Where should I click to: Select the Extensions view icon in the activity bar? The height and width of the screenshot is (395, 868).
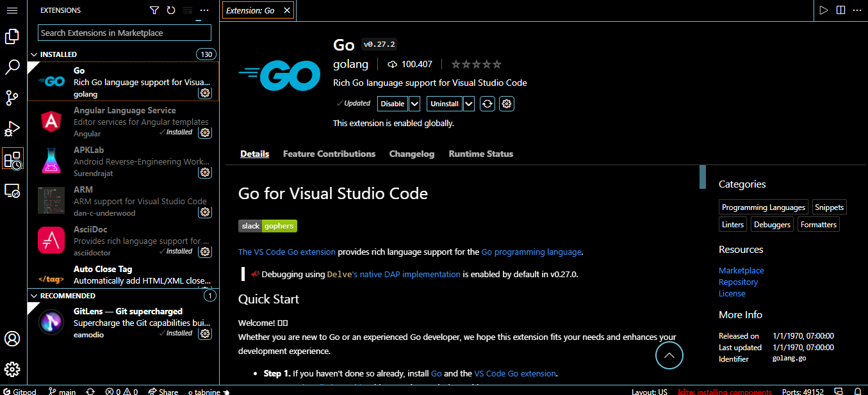13,159
